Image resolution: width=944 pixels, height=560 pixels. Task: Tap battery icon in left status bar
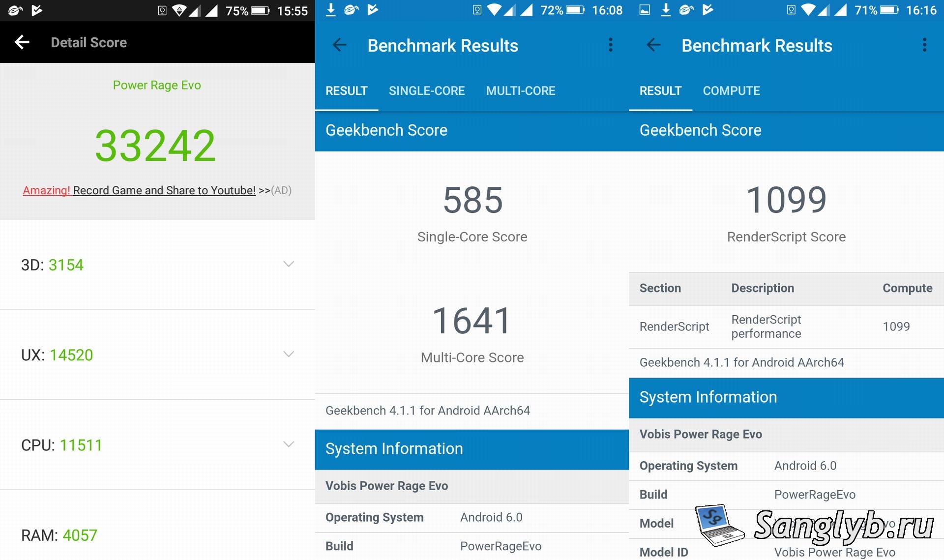point(261,11)
